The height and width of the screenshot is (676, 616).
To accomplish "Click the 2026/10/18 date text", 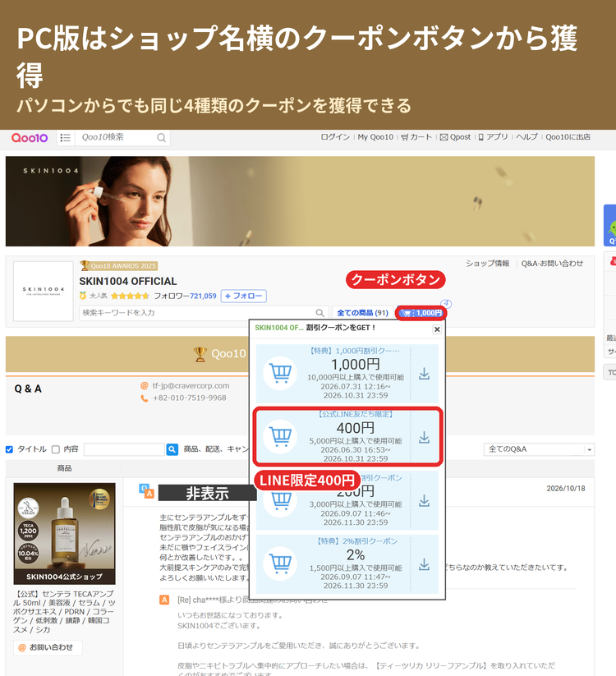I will pyautogui.click(x=566, y=489).
